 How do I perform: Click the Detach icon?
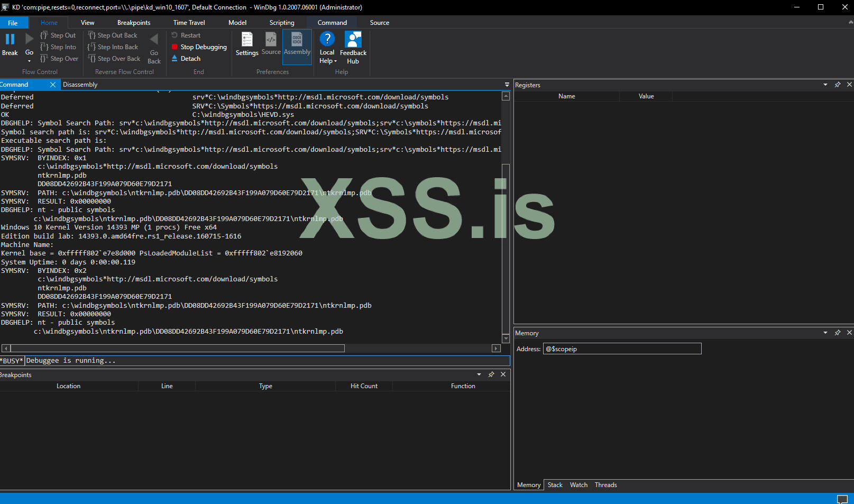(x=175, y=59)
